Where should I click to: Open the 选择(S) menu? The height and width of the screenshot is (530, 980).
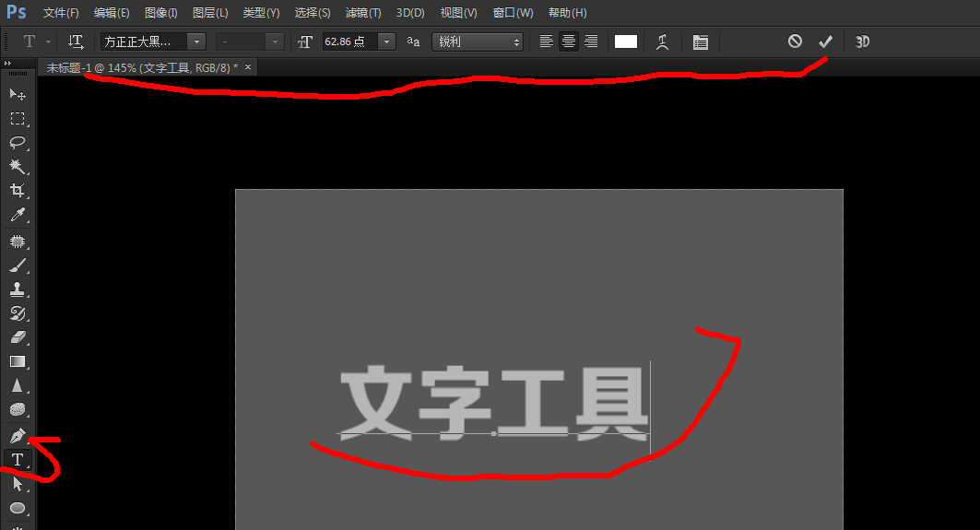tap(313, 13)
